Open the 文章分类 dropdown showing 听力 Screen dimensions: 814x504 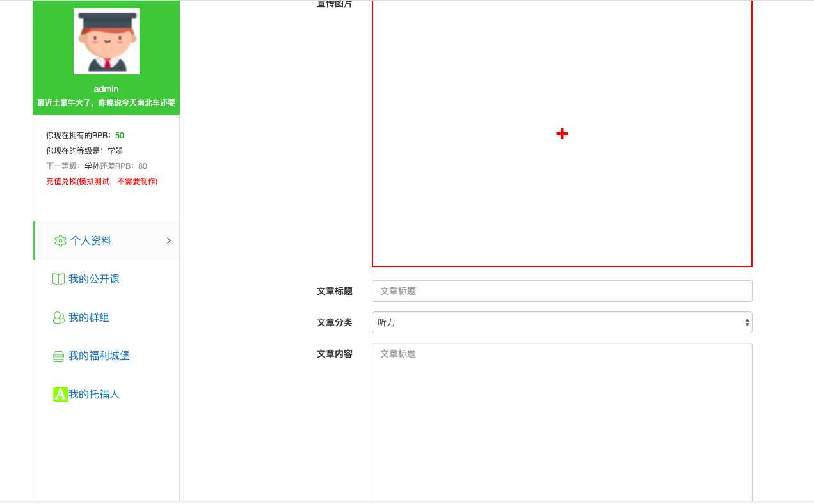point(562,322)
